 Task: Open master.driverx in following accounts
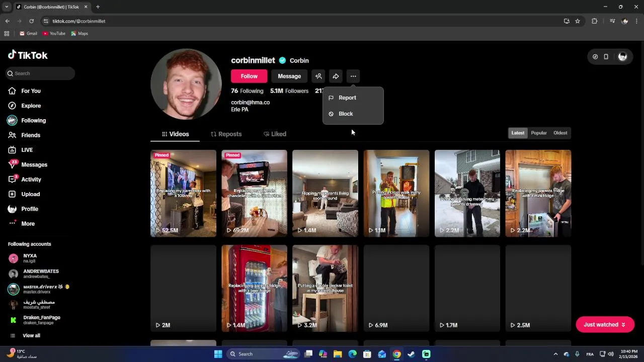pyautogui.click(x=40, y=289)
